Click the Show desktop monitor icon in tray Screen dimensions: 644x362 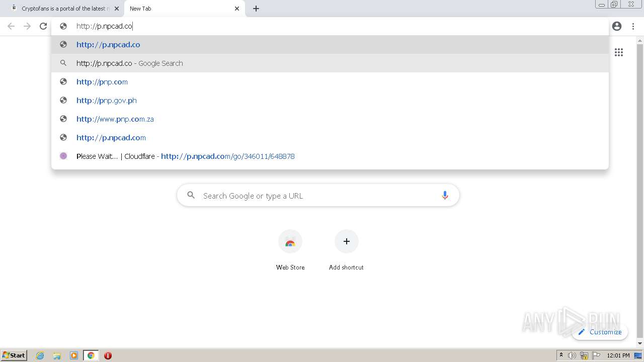pyautogui.click(x=638, y=355)
